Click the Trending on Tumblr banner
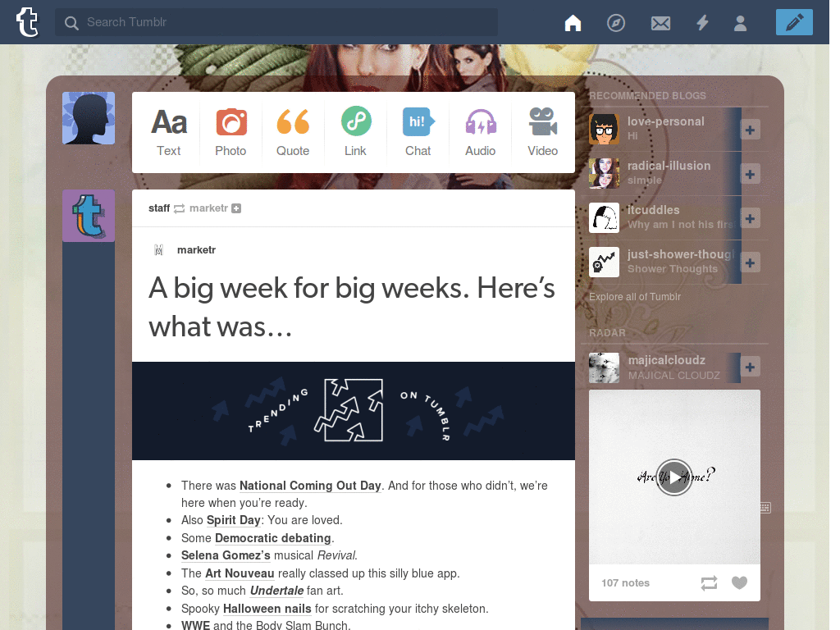This screenshot has width=840, height=630. (x=354, y=411)
